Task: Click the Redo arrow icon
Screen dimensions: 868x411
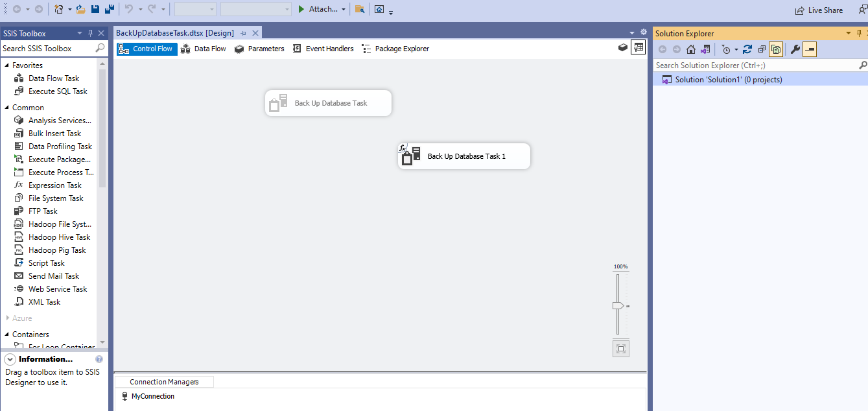Action: tap(152, 9)
